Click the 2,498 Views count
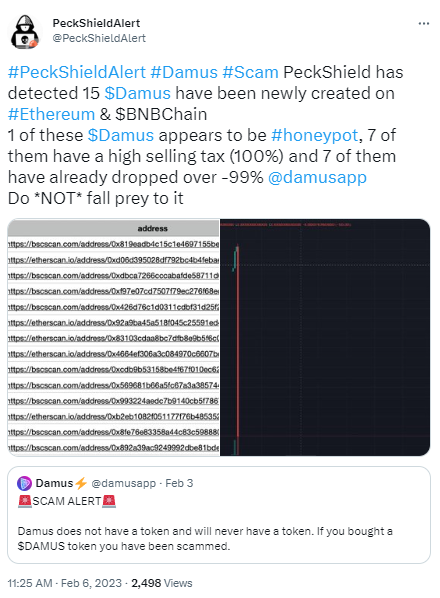440x598 pixels. [x=162, y=583]
